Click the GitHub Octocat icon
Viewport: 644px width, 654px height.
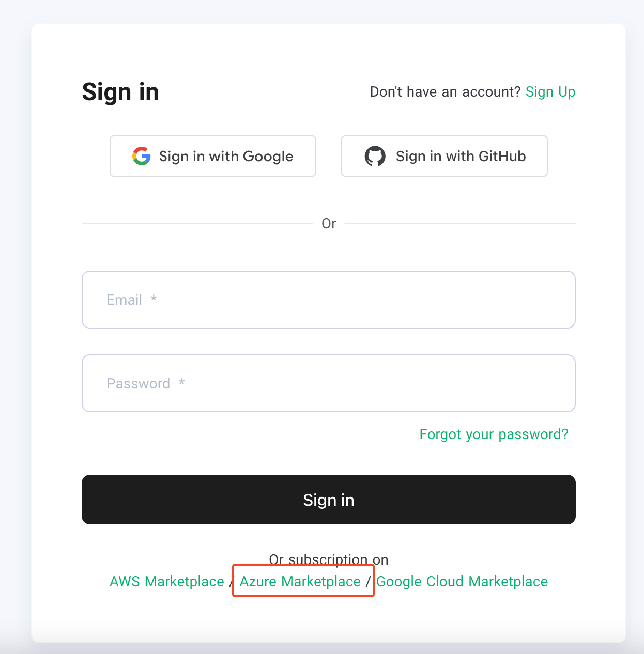click(x=375, y=156)
